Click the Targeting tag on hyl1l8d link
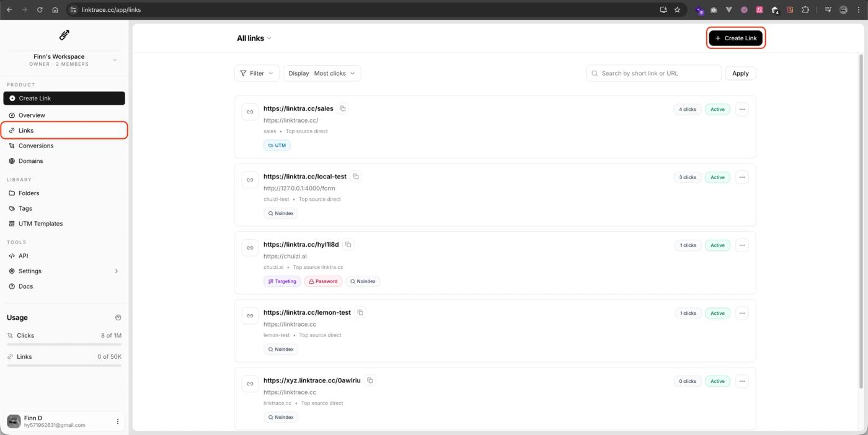Viewport: 868px width, 435px height. tap(282, 281)
